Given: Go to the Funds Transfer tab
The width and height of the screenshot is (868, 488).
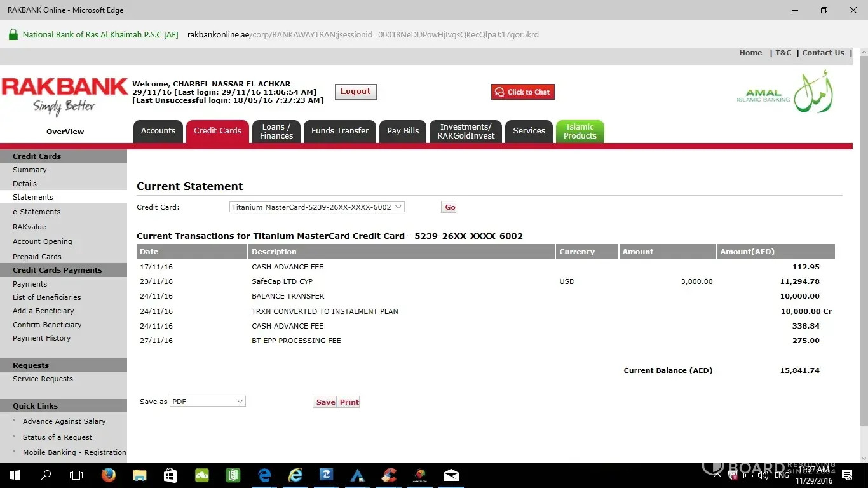Looking at the screenshot, I should point(340,131).
